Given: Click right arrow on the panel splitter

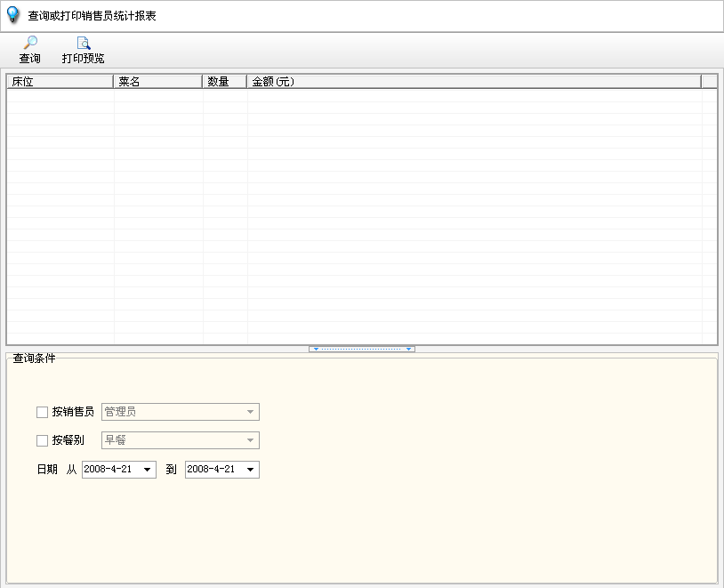Looking at the screenshot, I should coord(408,350).
